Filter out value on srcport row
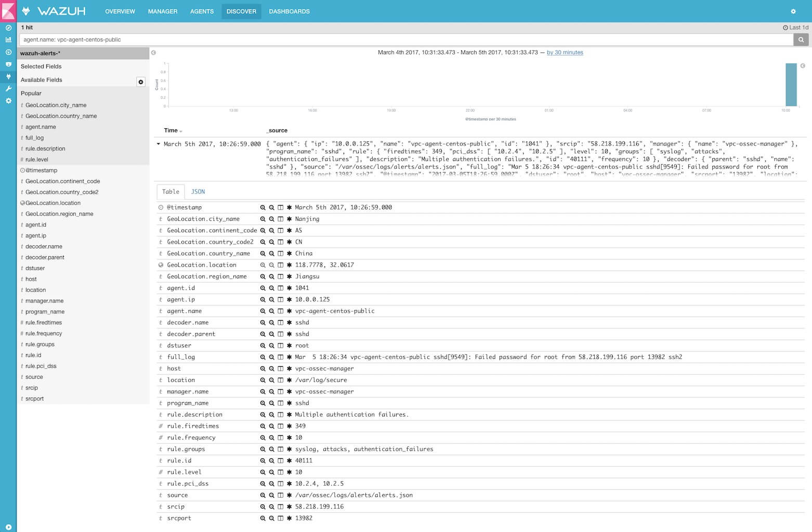The width and height of the screenshot is (812, 532). [x=271, y=518]
